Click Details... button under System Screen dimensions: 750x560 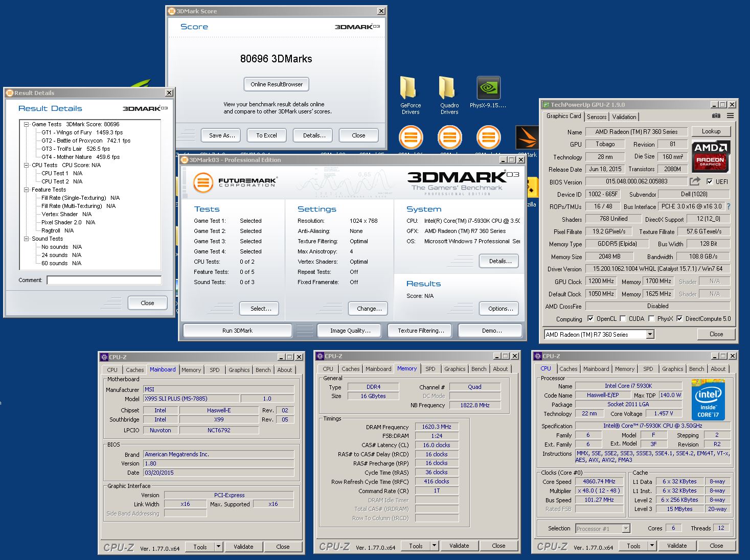[500, 261]
